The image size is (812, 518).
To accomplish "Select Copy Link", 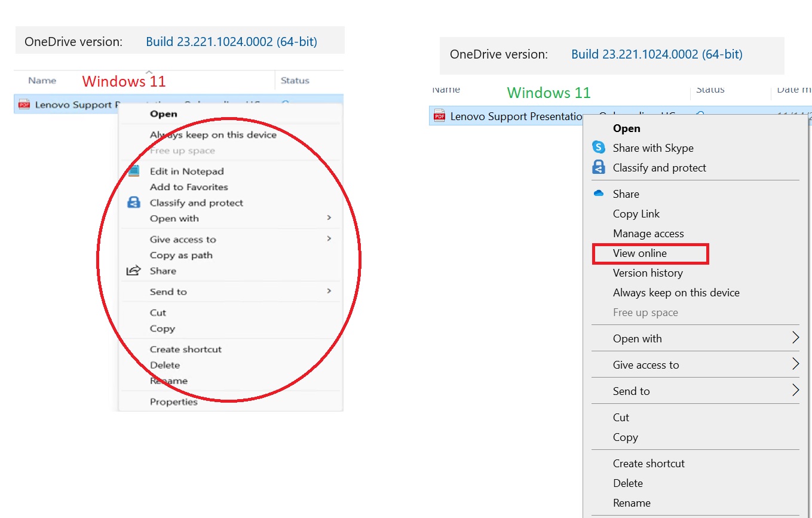I will (x=636, y=213).
